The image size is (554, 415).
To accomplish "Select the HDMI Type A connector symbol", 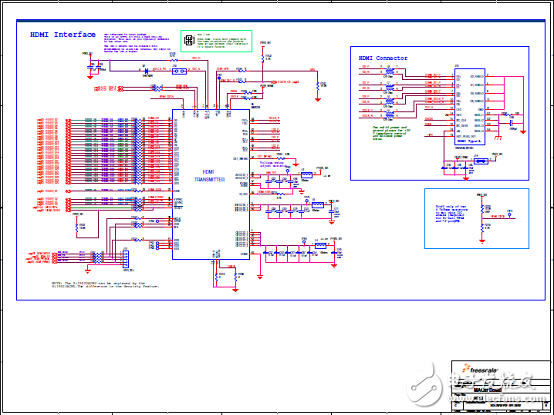I will pyautogui.click(x=470, y=106).
